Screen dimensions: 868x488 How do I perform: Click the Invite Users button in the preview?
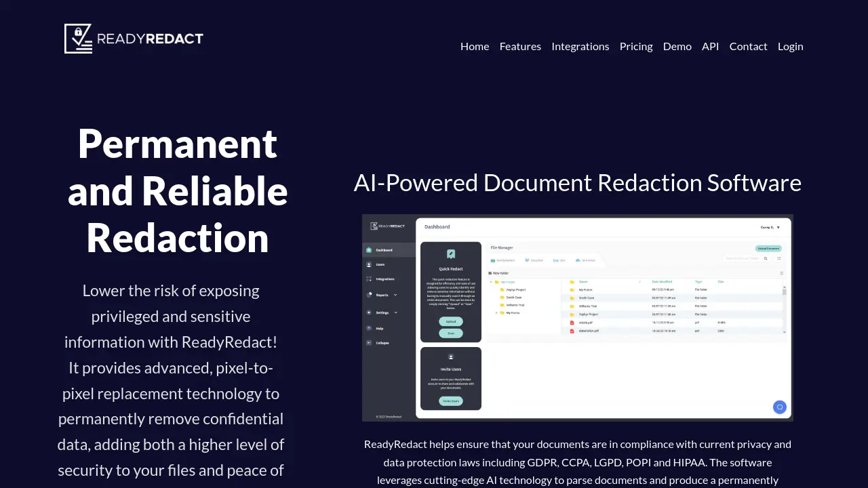pos(451,401)
